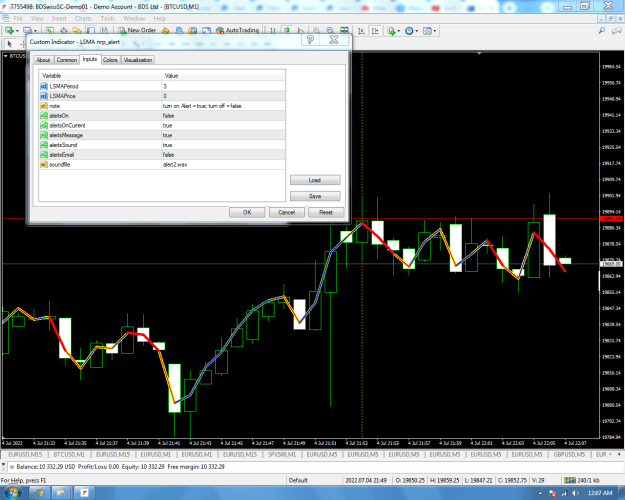
Task: Select the cursor arrow tool
Action: tap(10, 43)
